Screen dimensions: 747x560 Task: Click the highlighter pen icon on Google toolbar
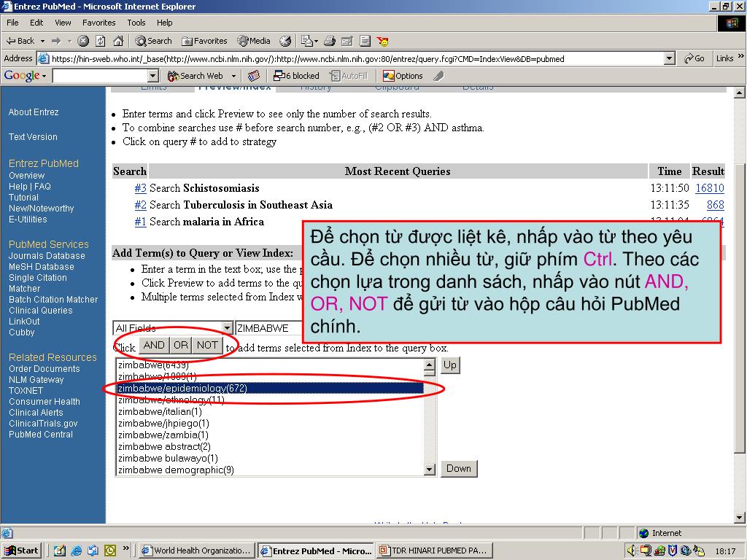(438, 76)
